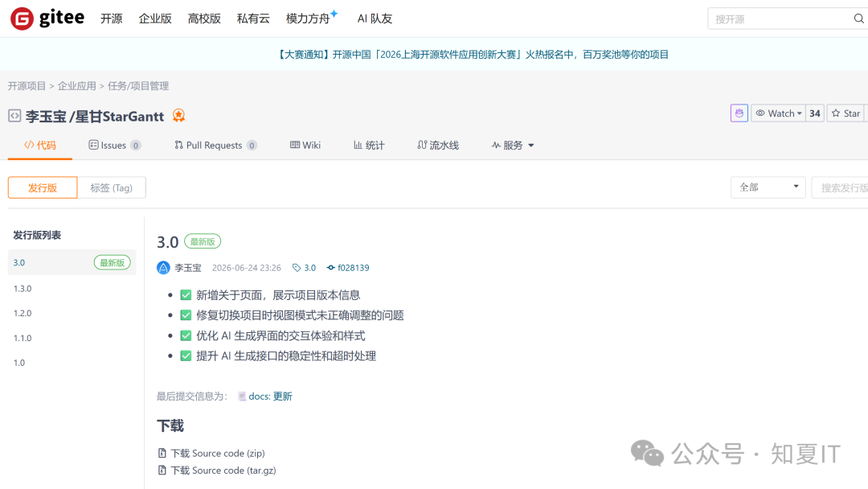This screenshot has height=489, width=868.
Task: Switch to the 代码 tab
Action: tap(40, 145)
